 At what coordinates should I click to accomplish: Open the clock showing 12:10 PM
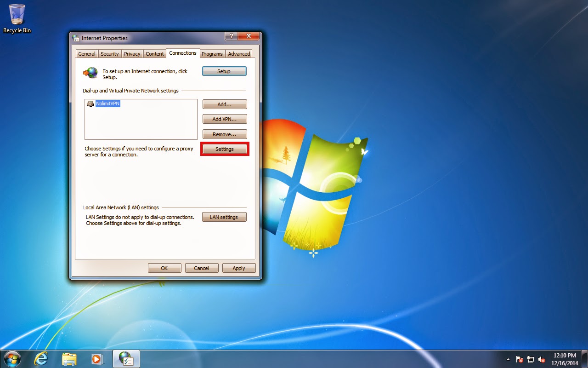pos(565,359)
